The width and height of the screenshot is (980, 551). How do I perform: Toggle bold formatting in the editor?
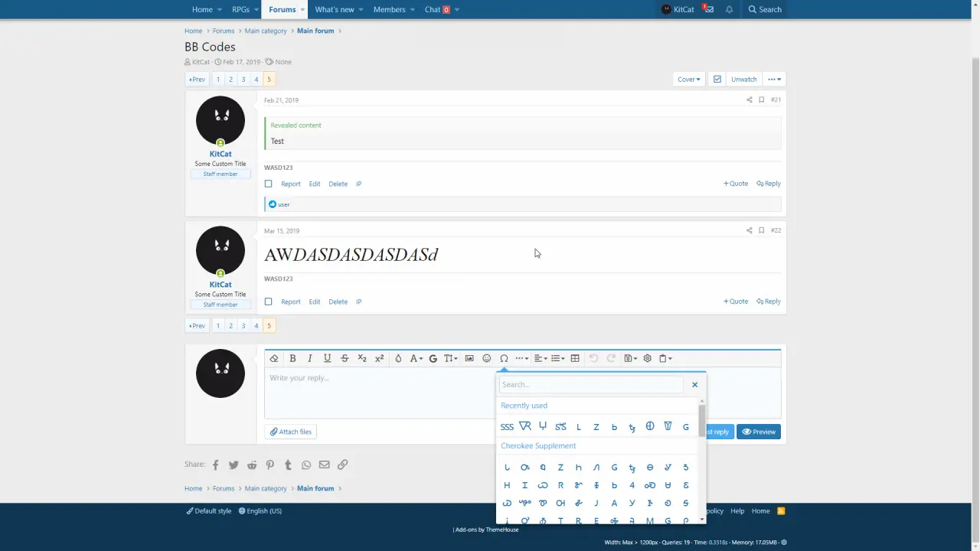pos(292,358)
